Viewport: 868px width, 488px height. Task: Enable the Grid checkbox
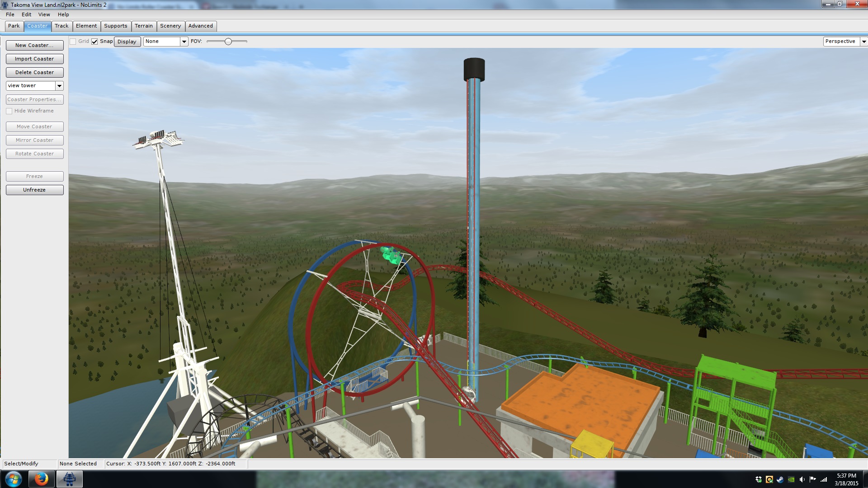click(x=73, y=42)
